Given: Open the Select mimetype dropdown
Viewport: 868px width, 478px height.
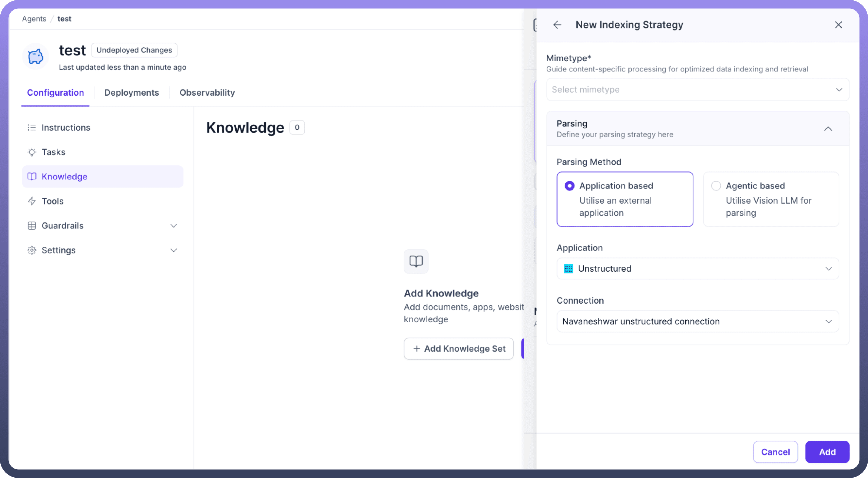Looking at the screenshot, I should point(698,90).
